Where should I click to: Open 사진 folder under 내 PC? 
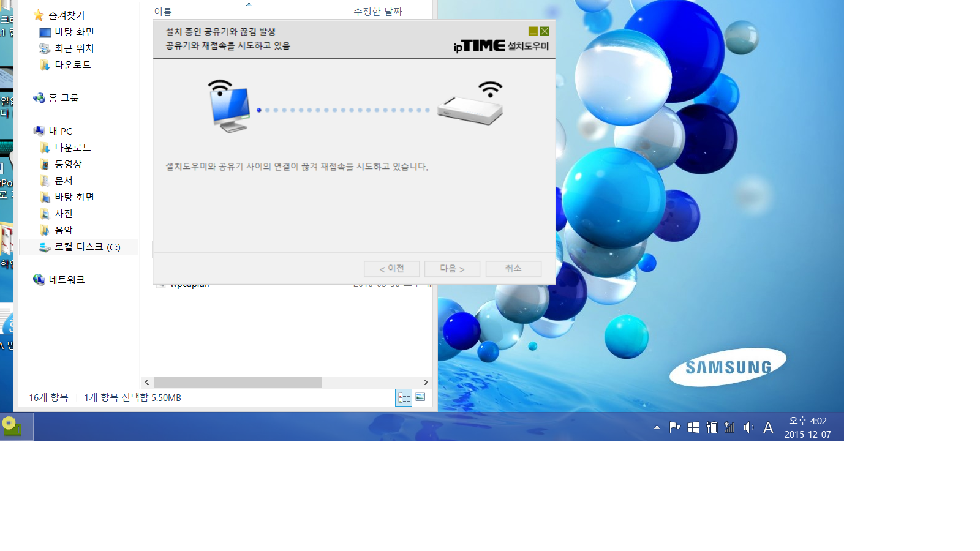(x=56, y=214)
